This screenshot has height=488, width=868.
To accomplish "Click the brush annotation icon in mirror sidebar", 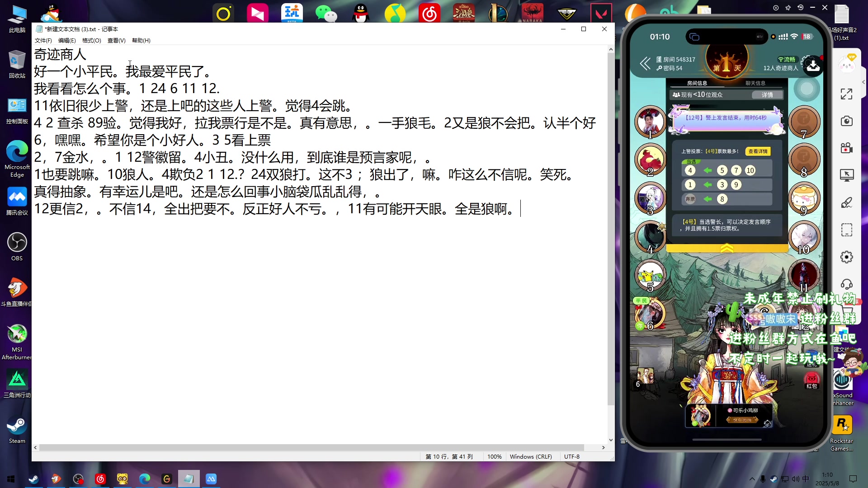I will 846,202.
